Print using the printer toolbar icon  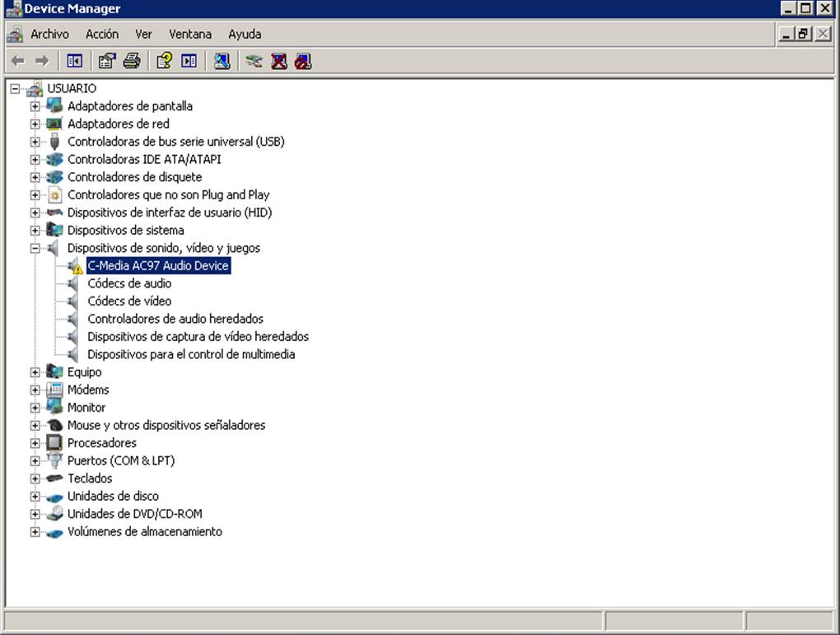[132, 61]
